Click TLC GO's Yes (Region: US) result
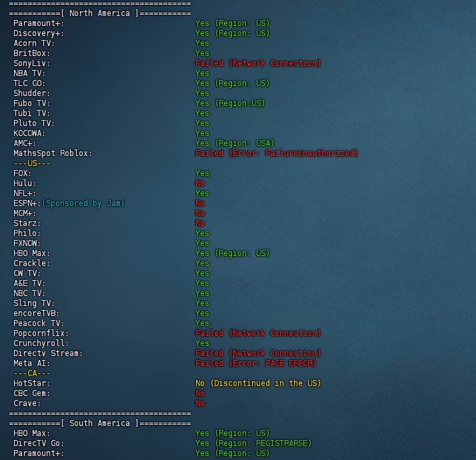 (232, 83)
